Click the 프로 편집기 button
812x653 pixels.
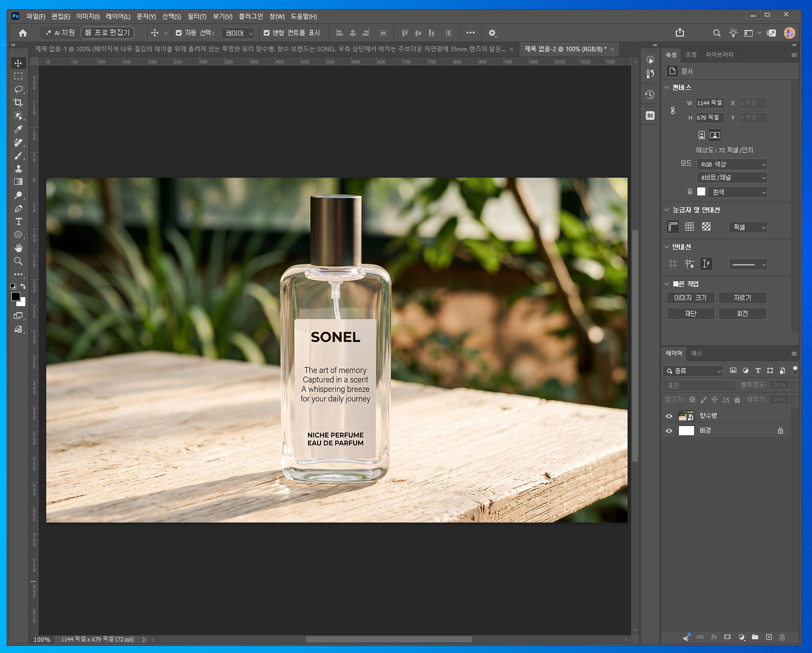[108, 32]
